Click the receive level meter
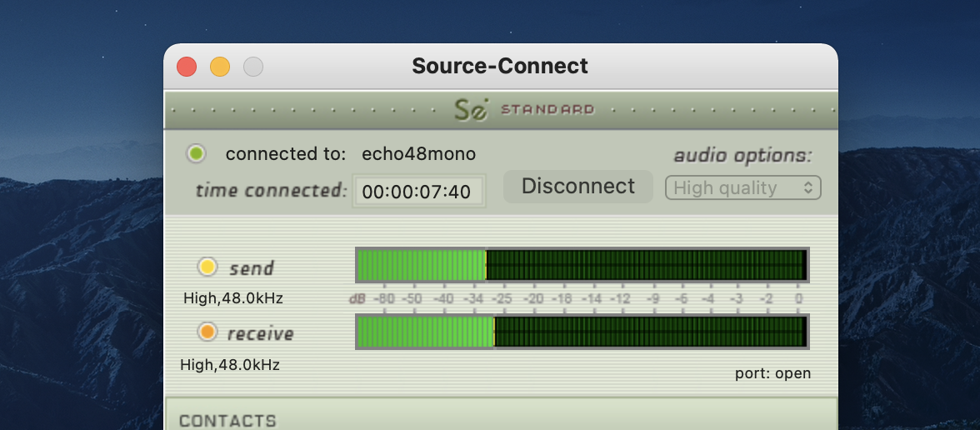 click(581, 332)
